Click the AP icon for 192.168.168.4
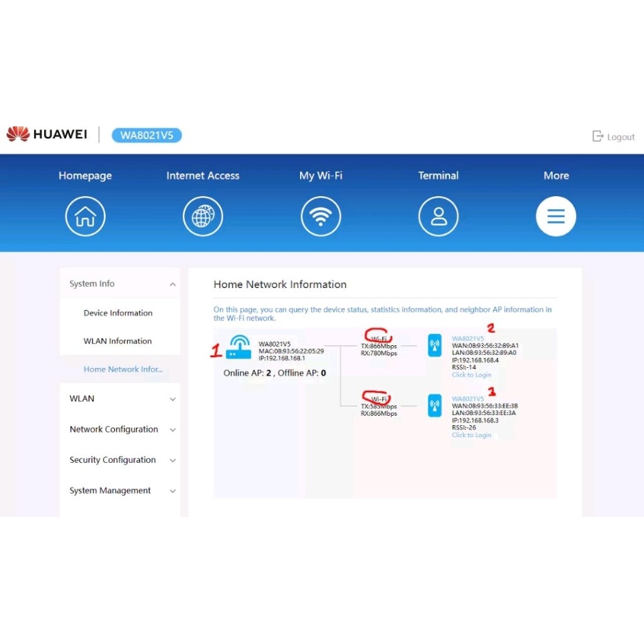 point(435,345)
